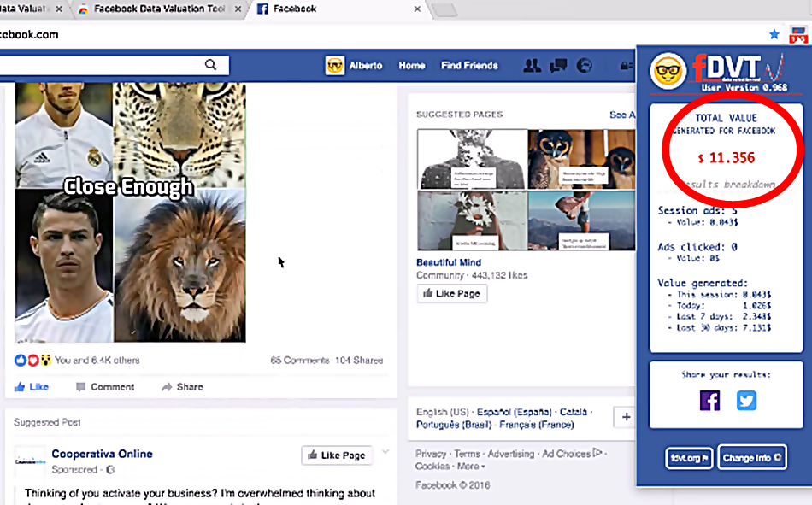Open the fdvt.org link button
The width and height of the screenshot is (812, 505).
689,458
